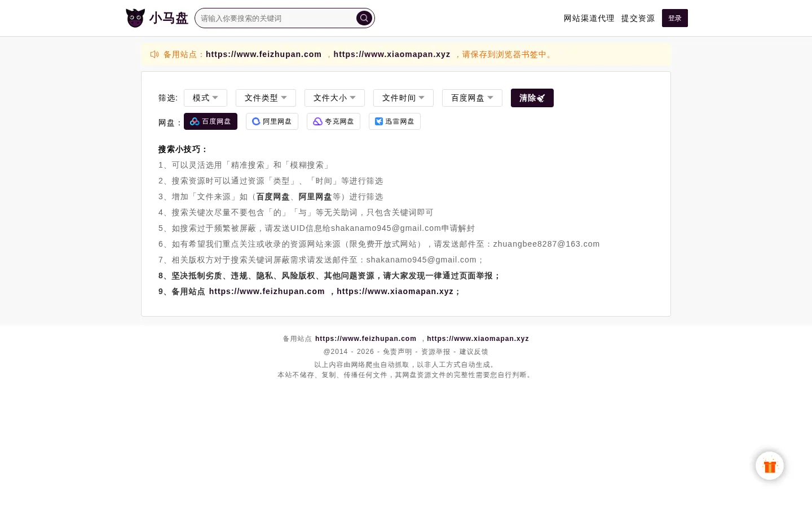Viewport: 812px width, 508px height.
Task: Click the 登录 login button
Action: 675,18
